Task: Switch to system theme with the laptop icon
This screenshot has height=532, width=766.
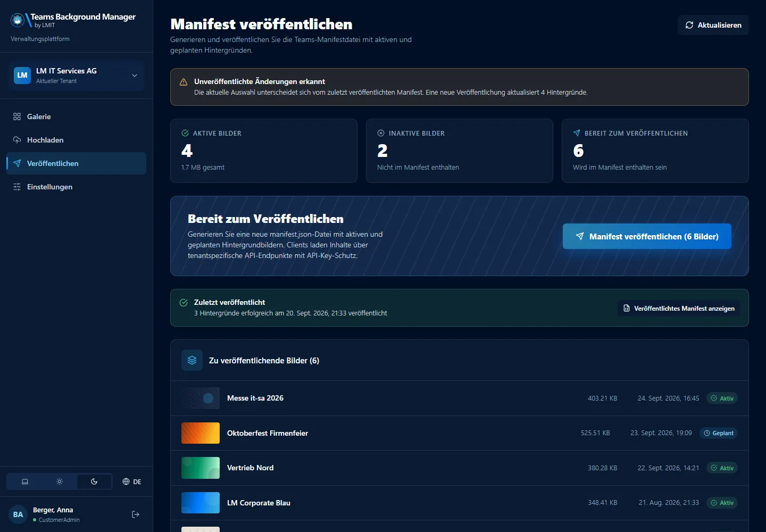Action: point(24,481)
